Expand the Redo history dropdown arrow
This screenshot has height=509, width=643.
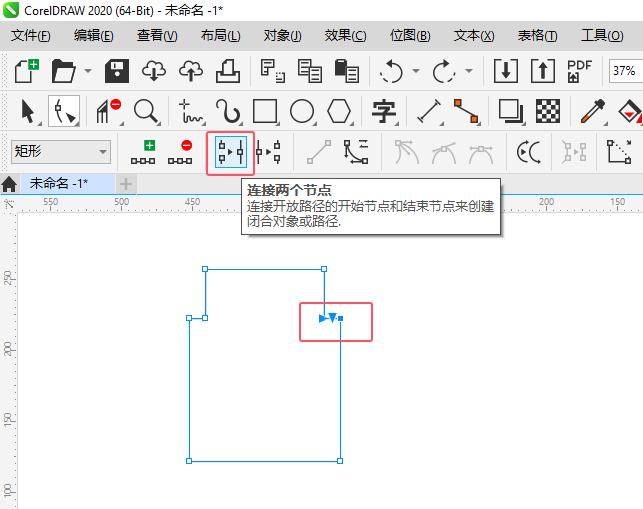469,71
